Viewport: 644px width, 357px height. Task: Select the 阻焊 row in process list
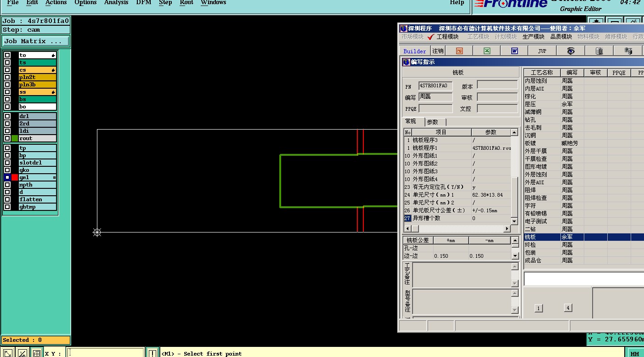pyautogui.click(x=584, y=190)
